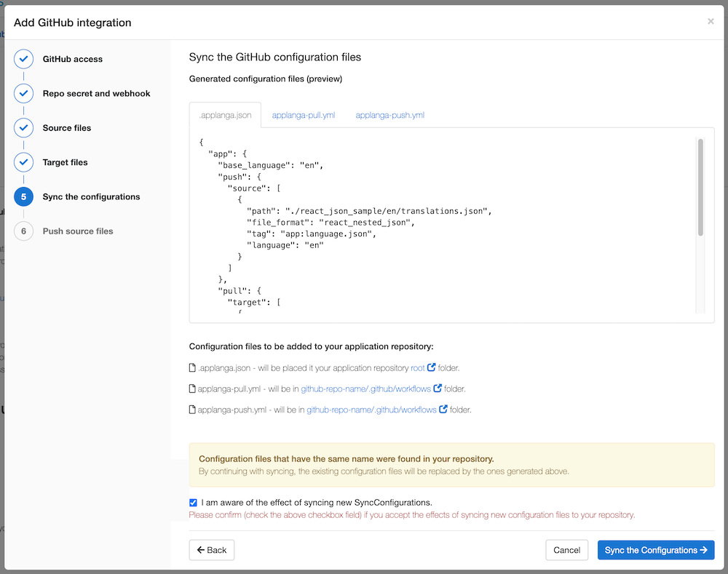Click the GitHub access step checkmark icon

[x=23, y=59]
